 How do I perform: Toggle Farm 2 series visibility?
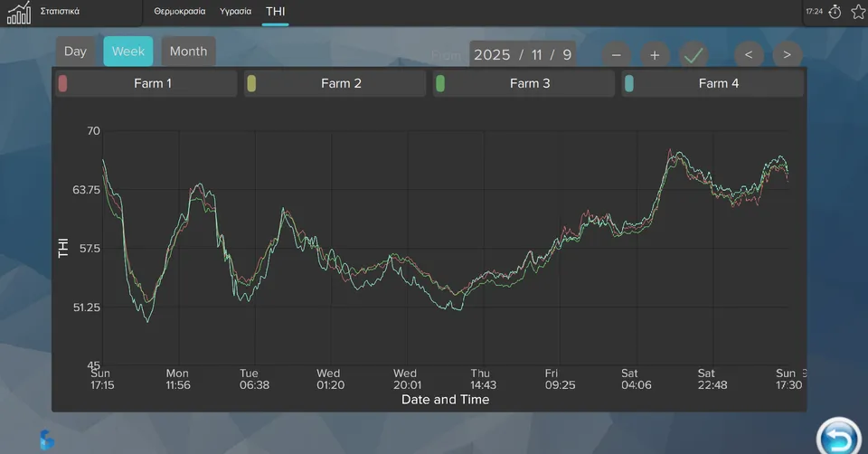[335, 83]
